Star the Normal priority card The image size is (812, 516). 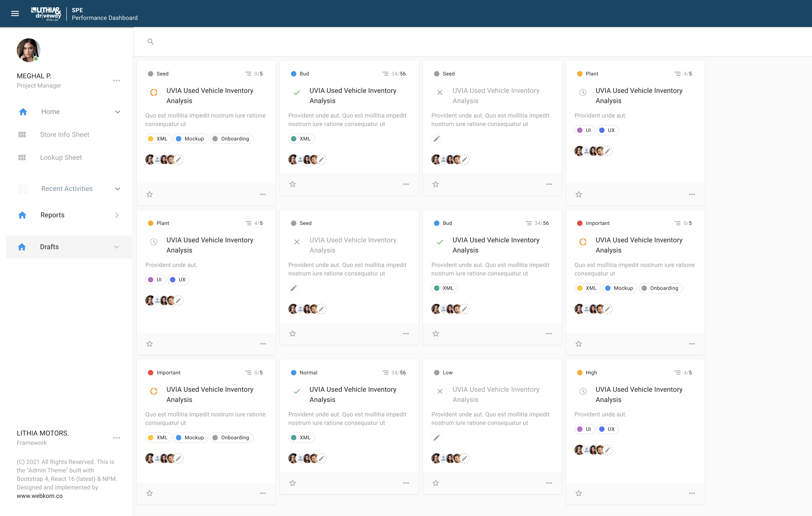pyautogui.click(x=292, y=483)
